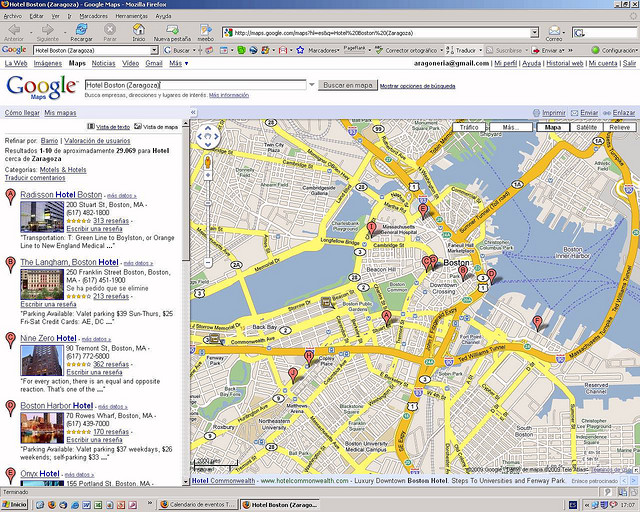Switch map to Relieve terrain view
Viewport: 640px width, 512px height.
[x=620, y=127]
